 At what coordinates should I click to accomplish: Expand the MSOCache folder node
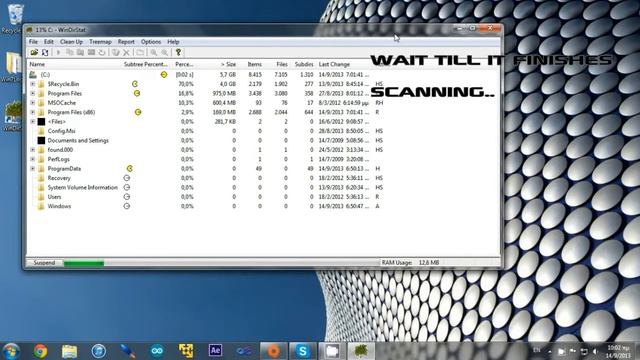pyautogui.click(x=33, y=102)
